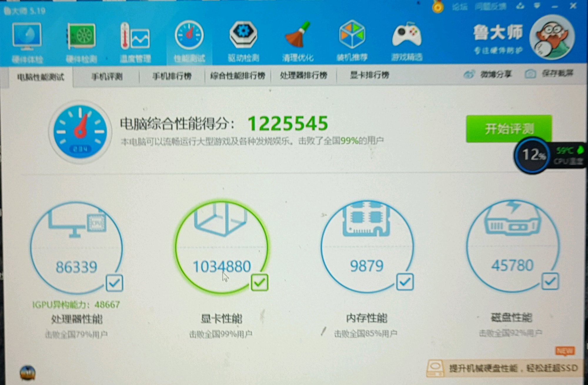Click the processor score 86339
Viewport: 588px width, 385px height.
(x=76, y=267)
